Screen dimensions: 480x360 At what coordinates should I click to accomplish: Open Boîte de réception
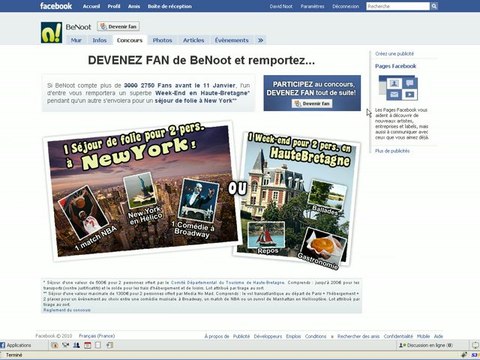click(170, 6)
